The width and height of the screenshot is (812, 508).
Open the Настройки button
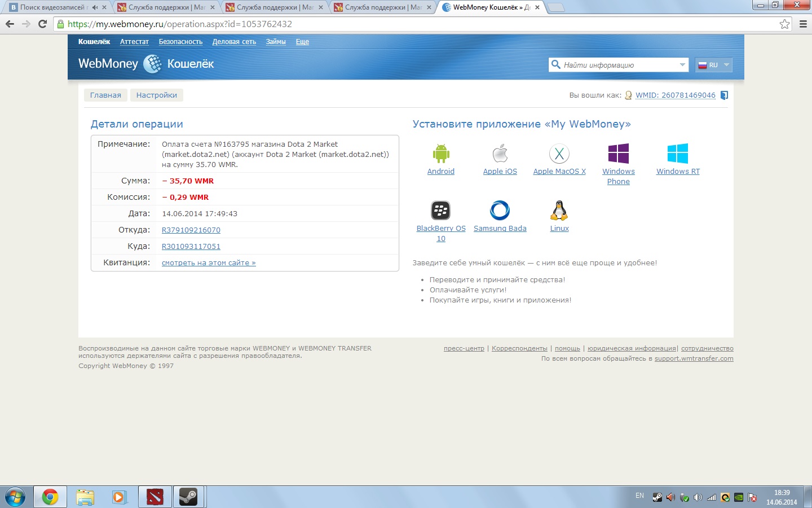[157, 95]
